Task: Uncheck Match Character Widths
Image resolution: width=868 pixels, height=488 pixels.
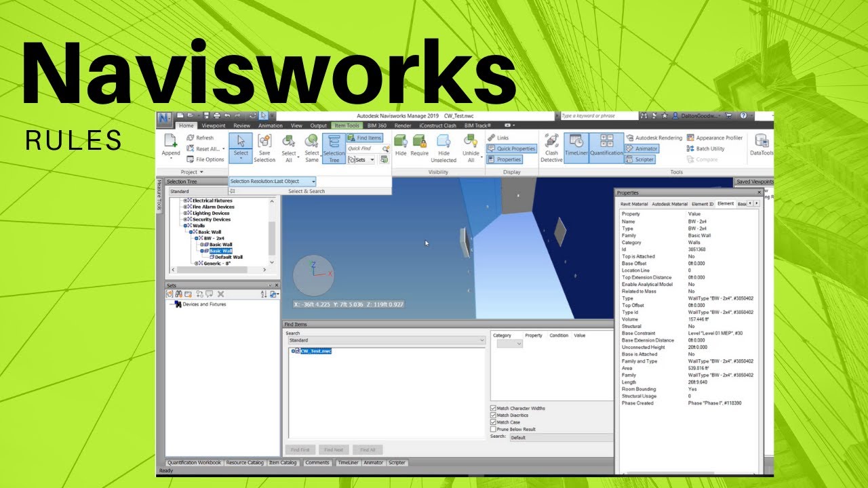Action: (x=493, y=409)
